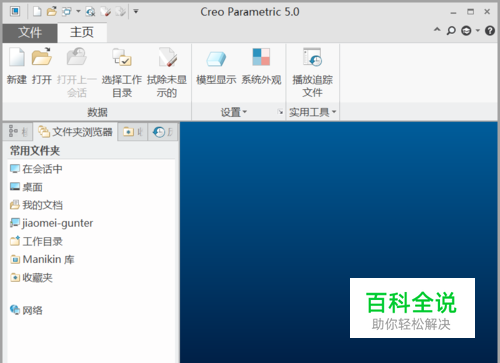Select Manikin 库 folder
500x363 pixels.
coord(42,259)
